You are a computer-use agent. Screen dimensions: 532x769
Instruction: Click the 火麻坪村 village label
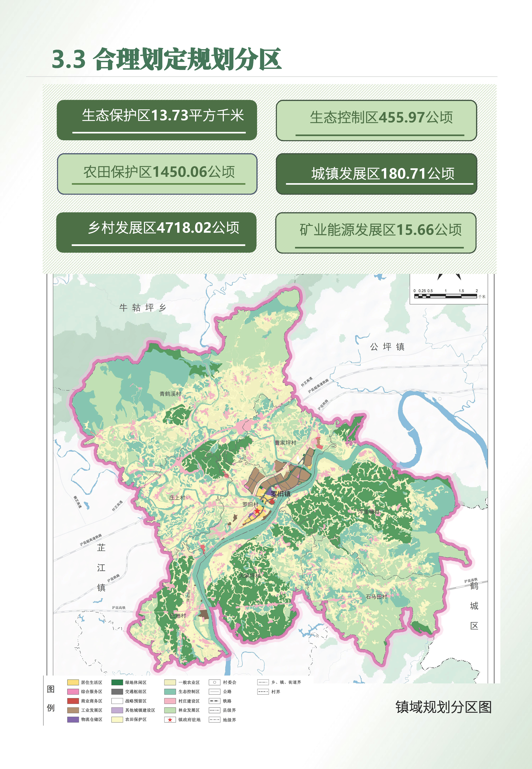[250, 575]
